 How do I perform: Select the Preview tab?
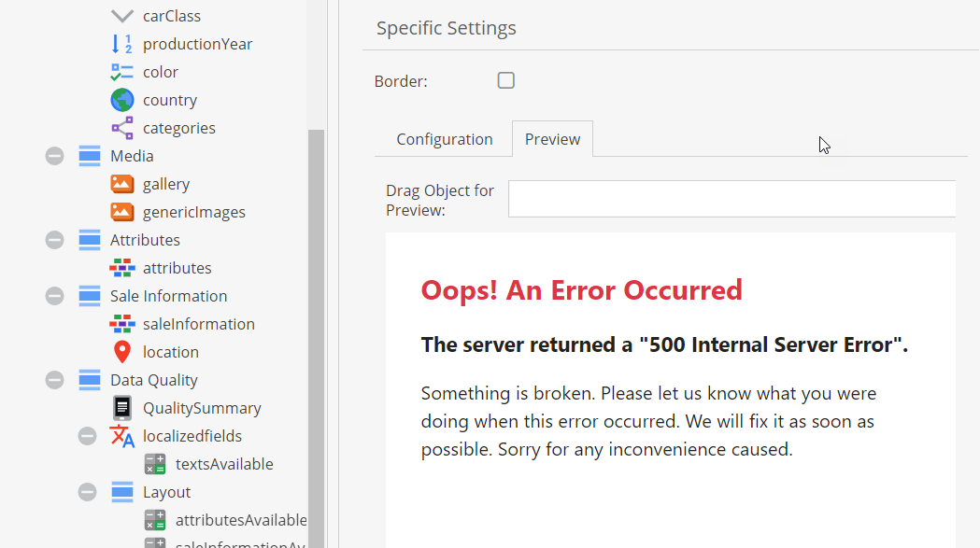[x=552, y=139]
